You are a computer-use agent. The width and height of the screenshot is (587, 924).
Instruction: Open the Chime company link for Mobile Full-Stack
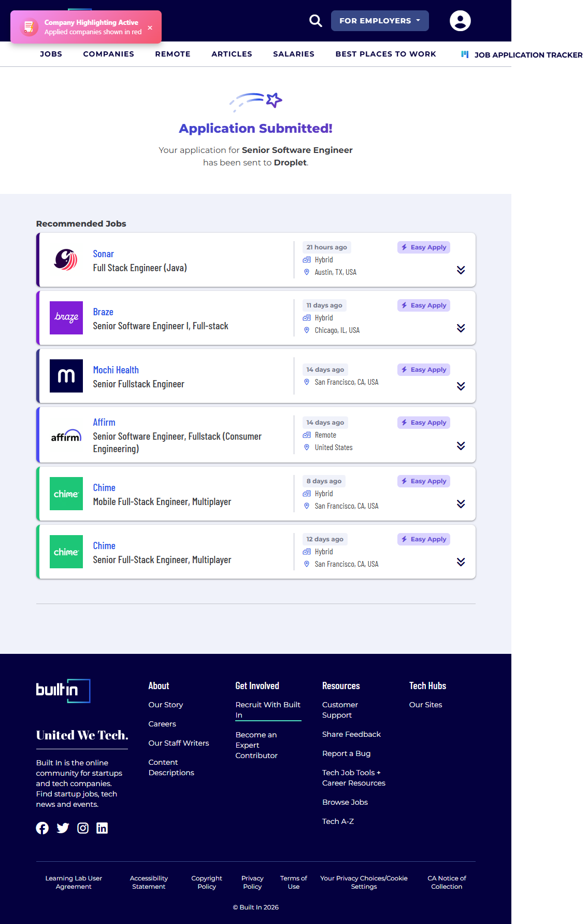pos(104,488)
